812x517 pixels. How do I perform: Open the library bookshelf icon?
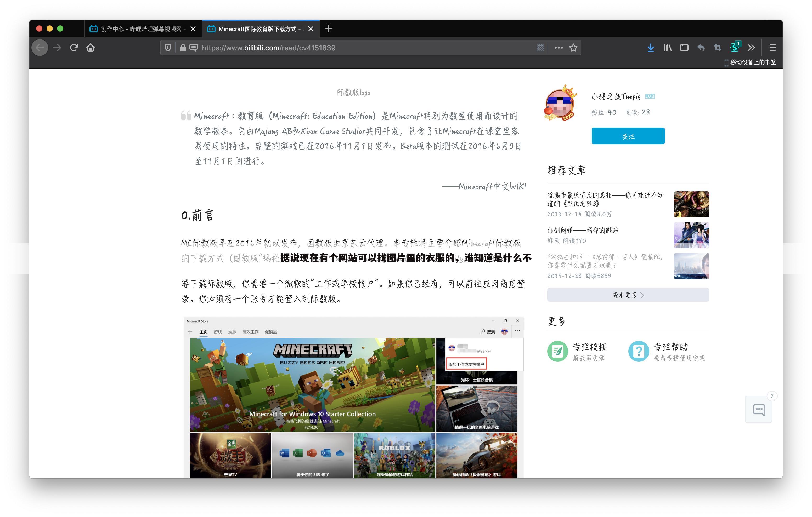[667, 48]
